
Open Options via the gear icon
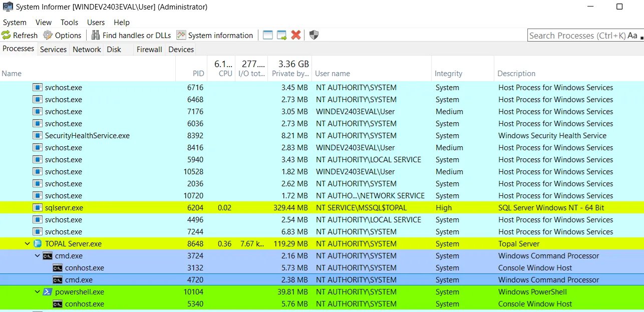48,35
